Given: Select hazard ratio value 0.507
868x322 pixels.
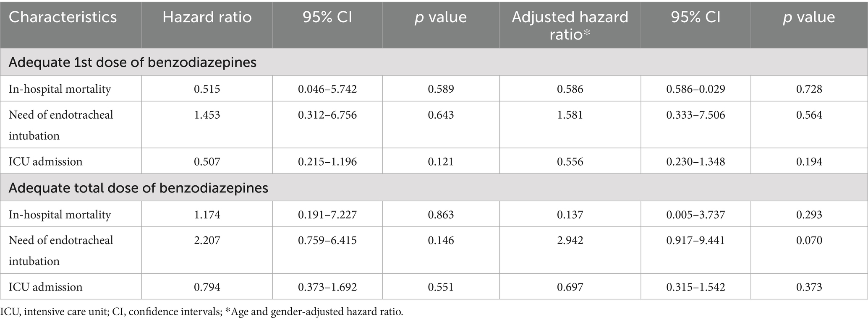Looking at the screenshot, I should pyautogui.click(x=207, y=161).
